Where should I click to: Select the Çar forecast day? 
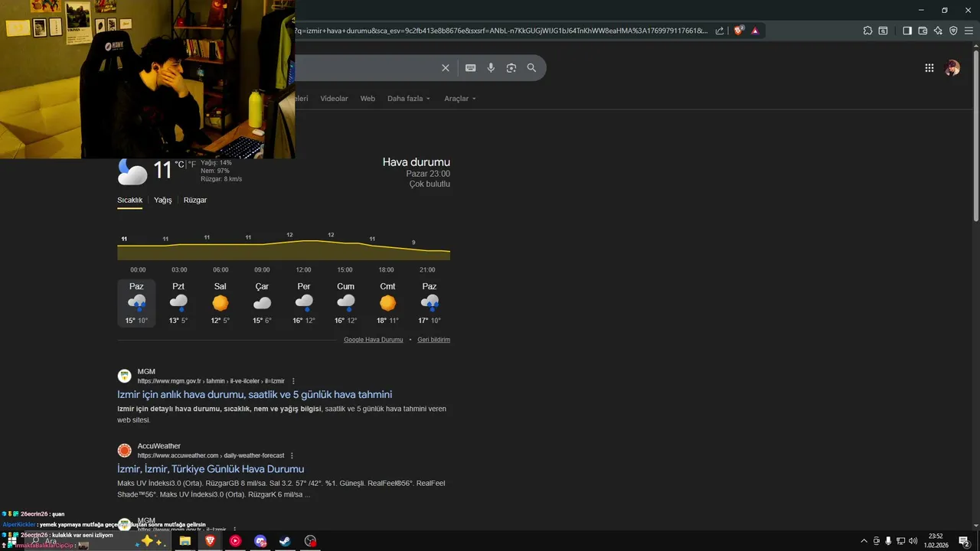tap(262, 303)
